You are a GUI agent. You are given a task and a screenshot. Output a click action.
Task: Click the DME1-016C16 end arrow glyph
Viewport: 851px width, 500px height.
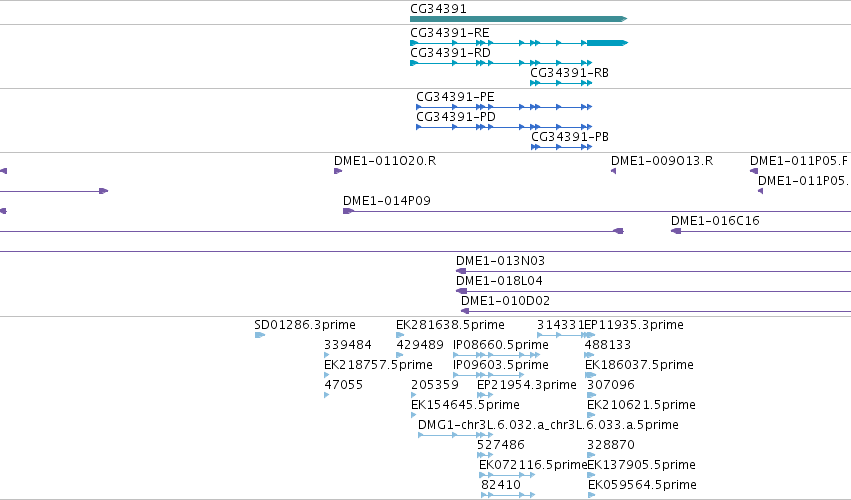click(x=676, y=231)
